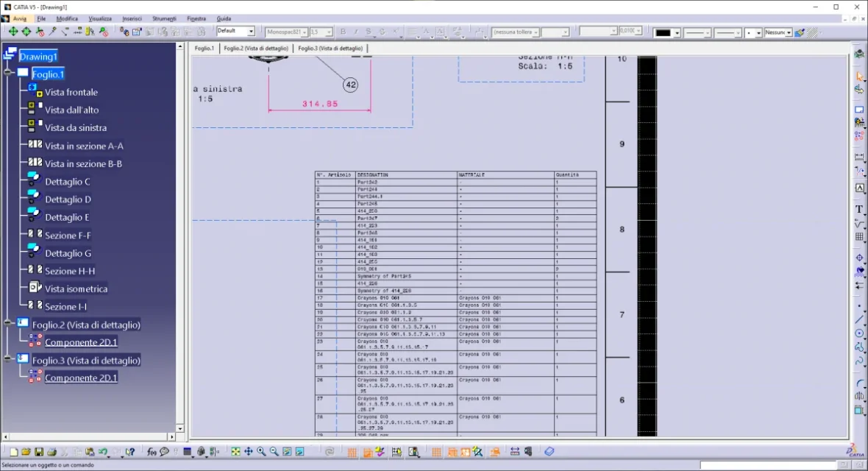Screen dimensions: 868x471
Task: Click the Save icon in bottom toolbar
Action: pyautogui.click(x=39, y=452)
